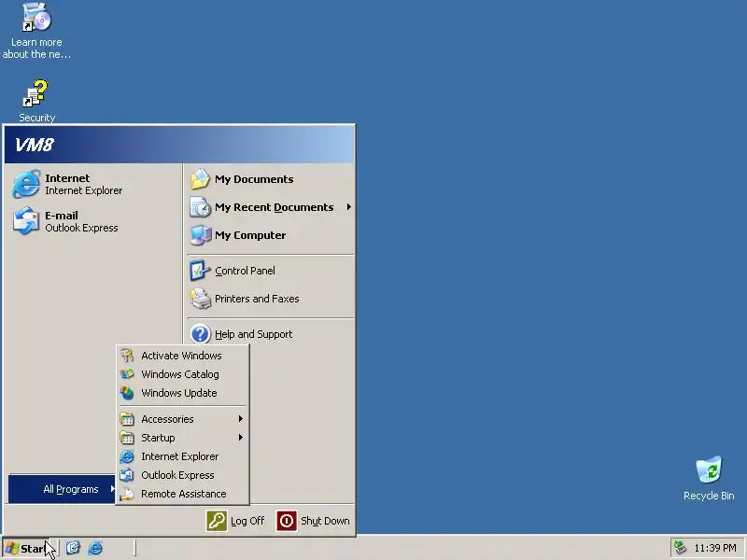This screenshot has height=560, width=747.
Task: Select the Security desktop shortcut
Action: point(36,101)
